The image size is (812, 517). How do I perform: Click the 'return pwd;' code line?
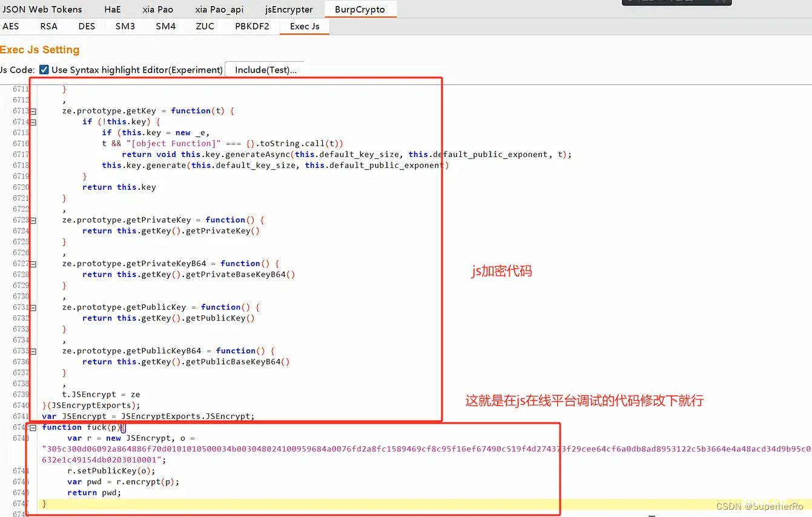94,493
